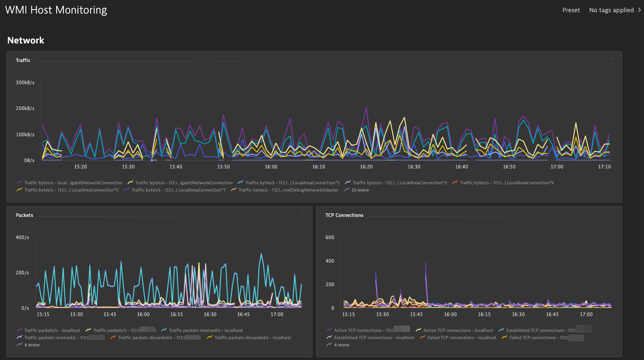The image size is (644, 360).
Task: Click the 100kB/s axis label
Action: pos(25,135)
